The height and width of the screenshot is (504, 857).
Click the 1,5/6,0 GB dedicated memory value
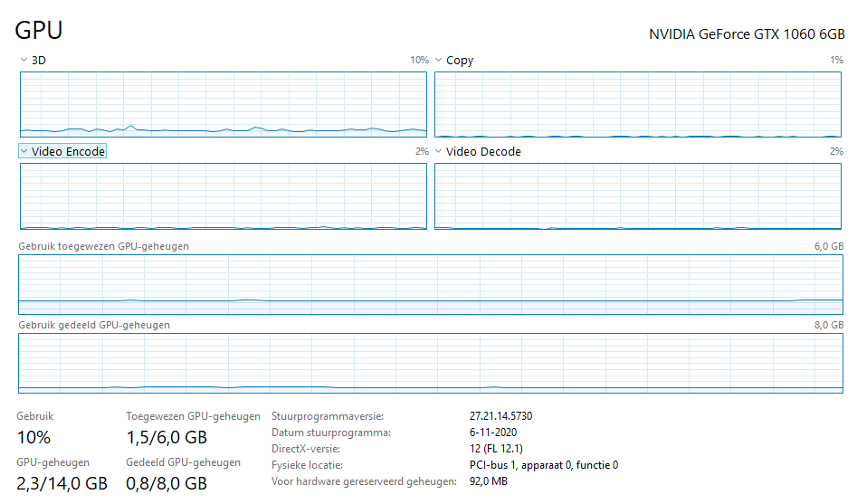[167, 437]
